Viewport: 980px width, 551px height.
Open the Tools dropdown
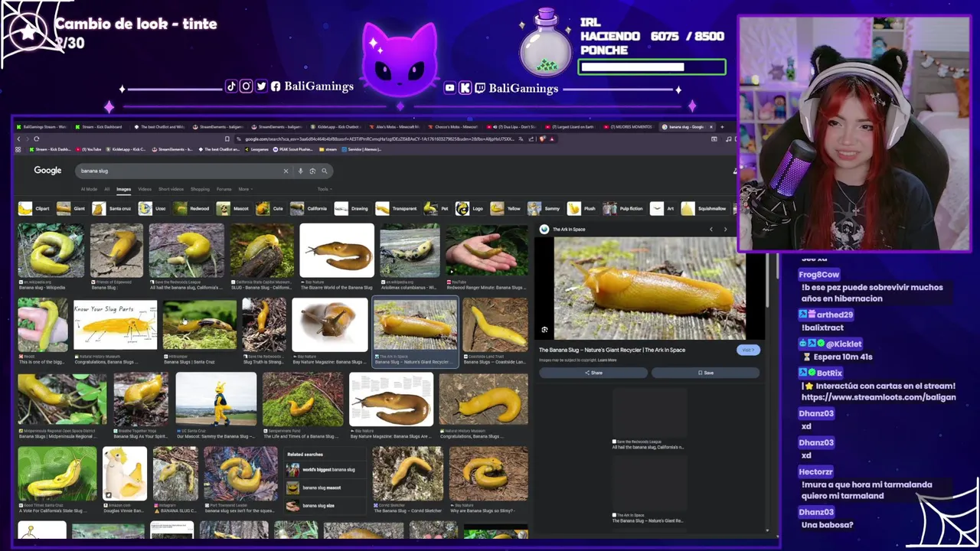tap(324, 189)
